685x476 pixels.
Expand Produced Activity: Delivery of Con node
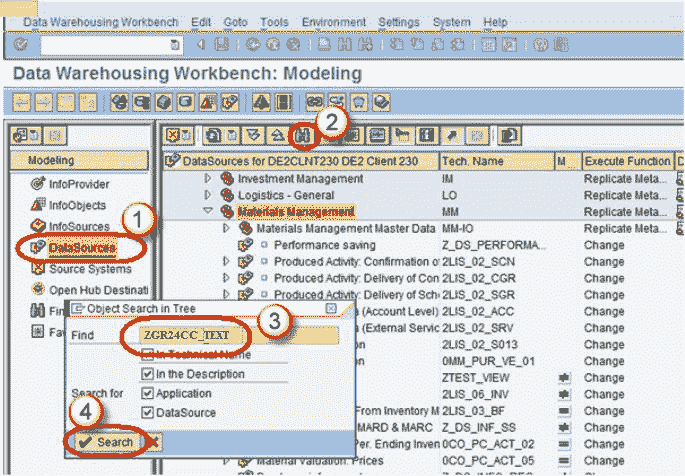click(226, 278)
